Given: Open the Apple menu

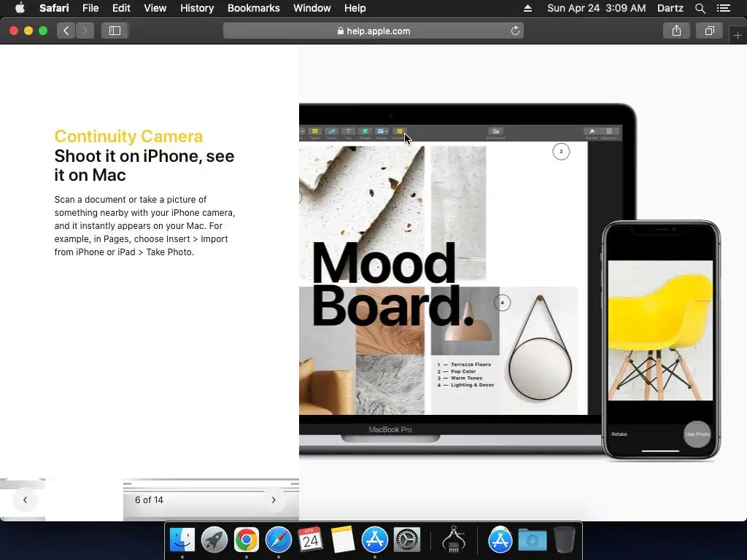Looking at the screenshot, I should 20,8.
